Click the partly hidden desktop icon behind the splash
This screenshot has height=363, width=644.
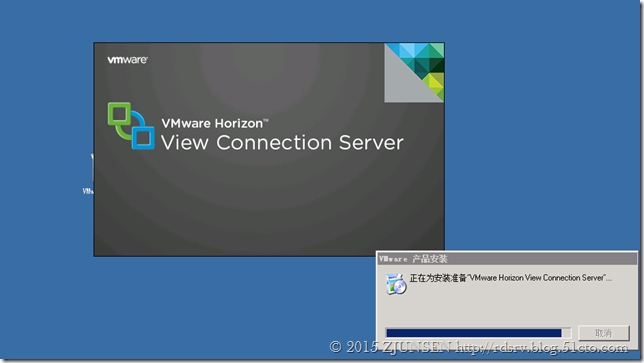pyautogui.click(x=88, y=175)
